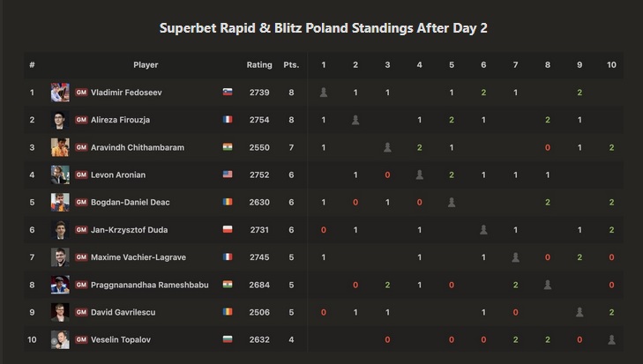The width and height of the screenshot is (643, 364).
Task: Click Aravindh Chithambaram's Indian flag icon
Action: pyautogui.click(x=228, y=147)
